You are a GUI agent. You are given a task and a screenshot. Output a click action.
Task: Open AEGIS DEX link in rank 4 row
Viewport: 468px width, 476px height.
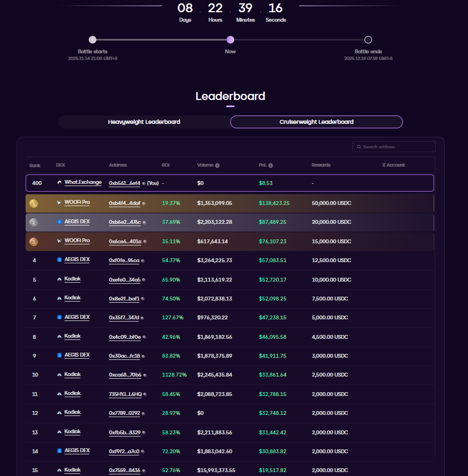coord(77,259)
